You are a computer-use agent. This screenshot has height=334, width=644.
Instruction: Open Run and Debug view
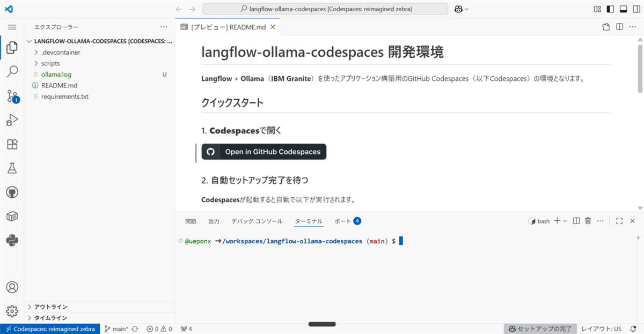click(x=12, y=120)
